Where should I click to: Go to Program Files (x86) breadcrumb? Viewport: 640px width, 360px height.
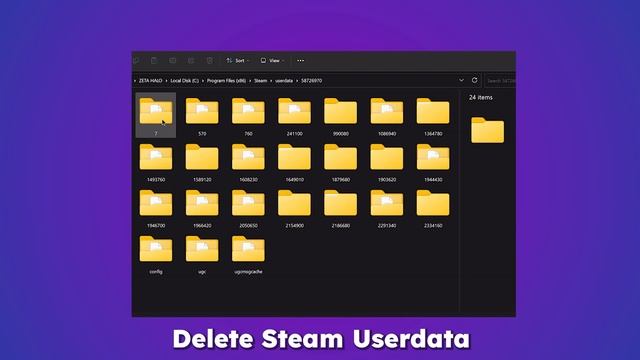click(226, 81)
